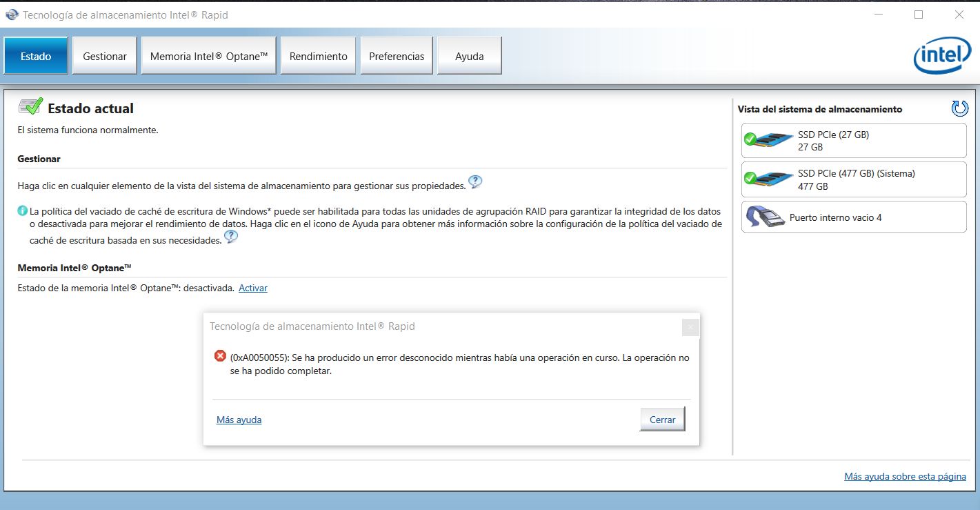Screen dimensions: 980x510
Task: Refresh the storage system view
Action: click(x=959, y=108)
